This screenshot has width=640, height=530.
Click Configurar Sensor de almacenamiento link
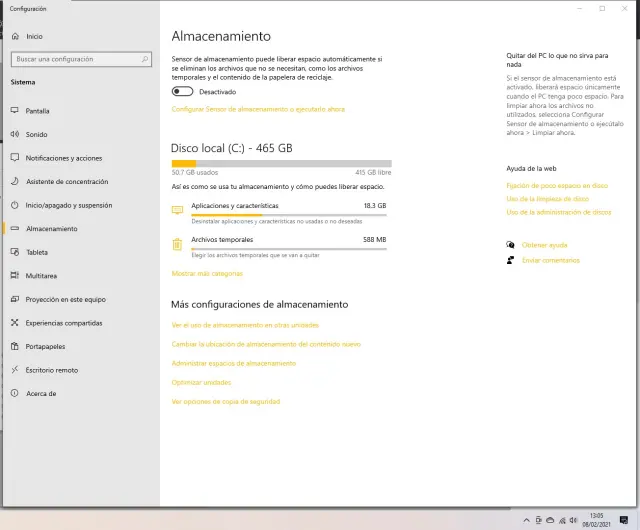pos(258,109)
